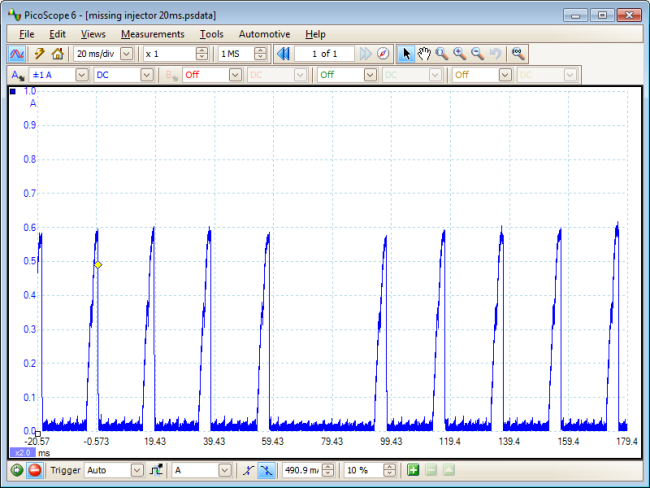Click the 10 % pre-trigger field
Screen dimensions: 650x488
point(360,470)
